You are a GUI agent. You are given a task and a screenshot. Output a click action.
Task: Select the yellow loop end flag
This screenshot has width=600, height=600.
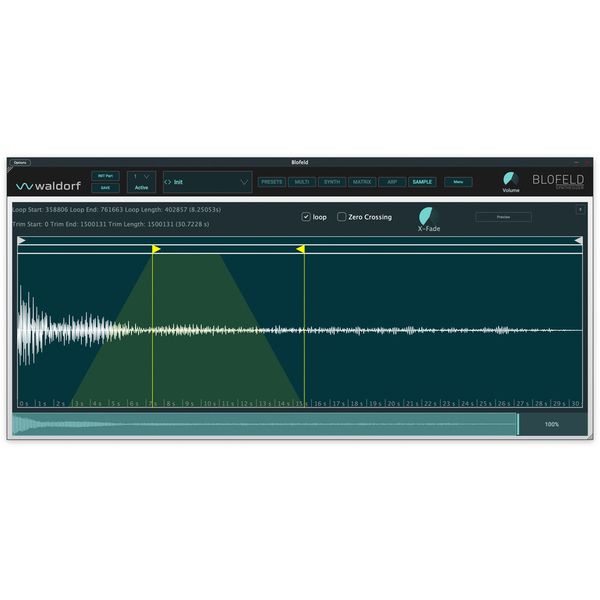point(301,249)
